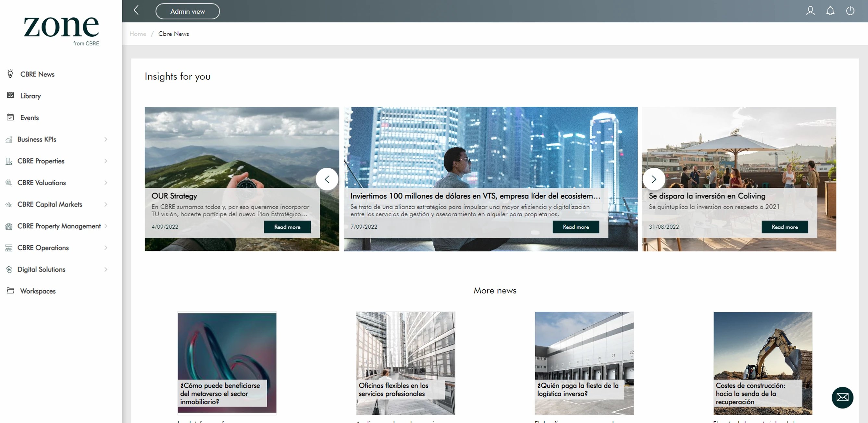This screenshot has width=868, height=423.
Task: Click the Digital Solutions icon
Action: [x=9, y=270]
